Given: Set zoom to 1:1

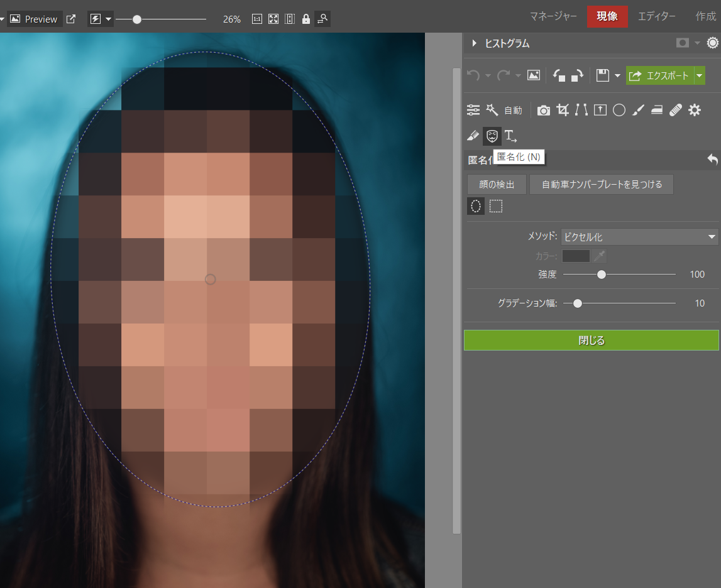Looking at the screenshot, I should [x=257, y=19].
